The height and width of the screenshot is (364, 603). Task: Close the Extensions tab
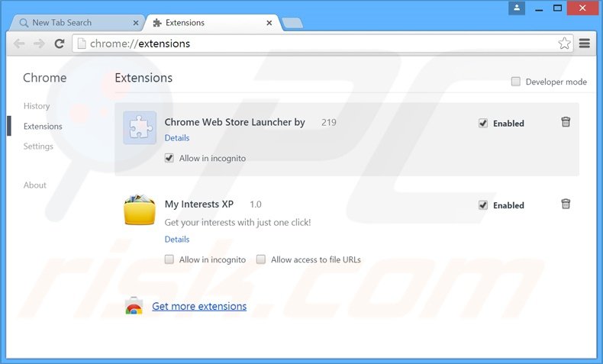point(269,23)
